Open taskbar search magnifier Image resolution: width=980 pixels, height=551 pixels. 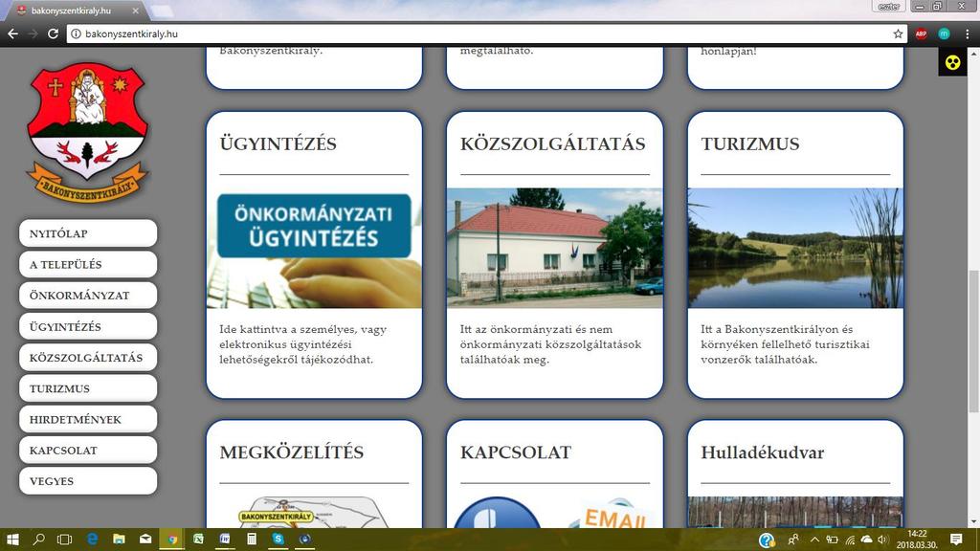[38, 540]
